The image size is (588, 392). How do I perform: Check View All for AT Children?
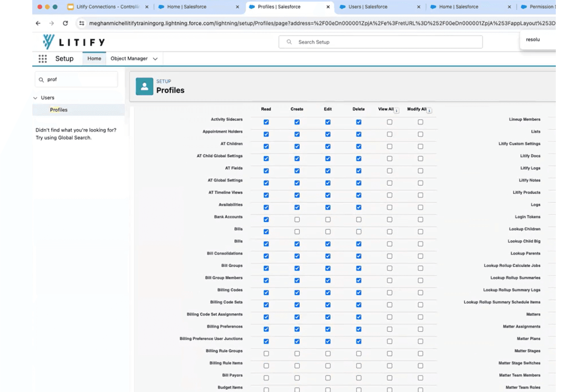389,147
